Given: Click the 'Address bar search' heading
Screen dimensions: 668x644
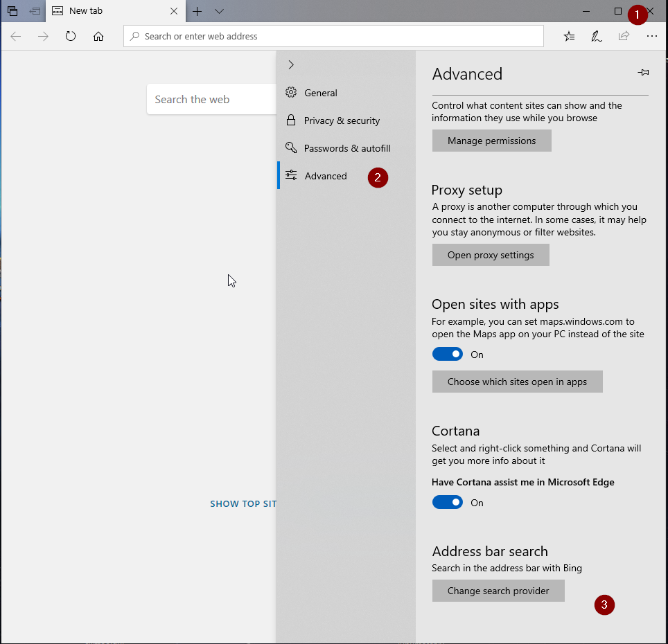Looking at the screenshot, I should [x=490, y=551].
